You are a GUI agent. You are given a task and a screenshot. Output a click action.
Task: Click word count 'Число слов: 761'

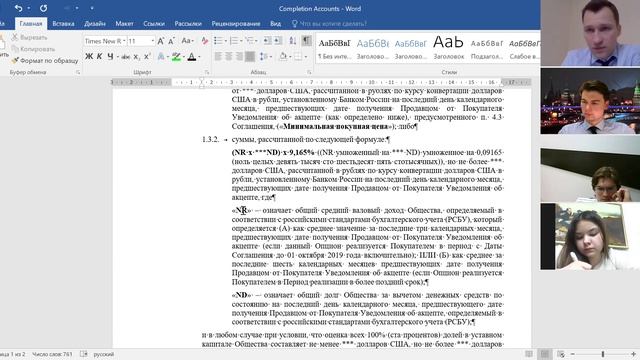pos(52,354)
